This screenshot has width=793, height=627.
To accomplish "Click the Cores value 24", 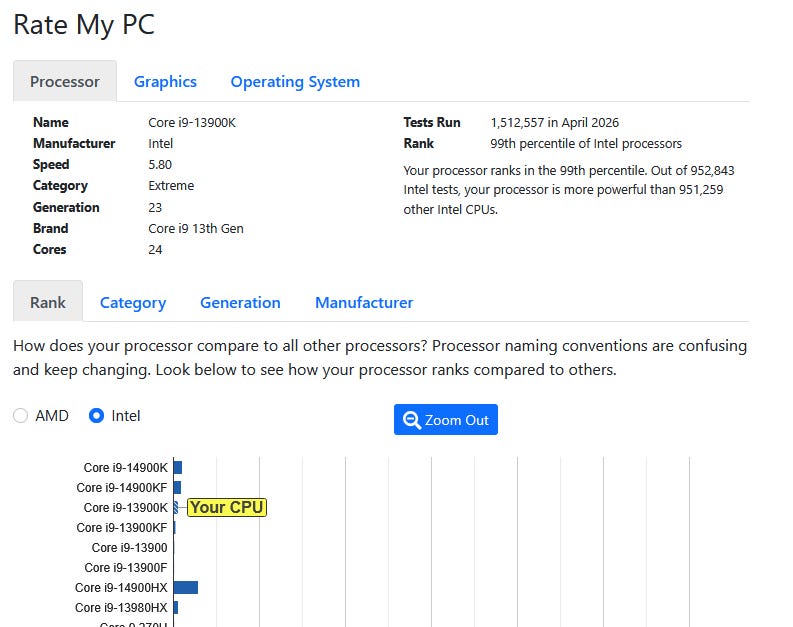I will [x=155, y=249].
